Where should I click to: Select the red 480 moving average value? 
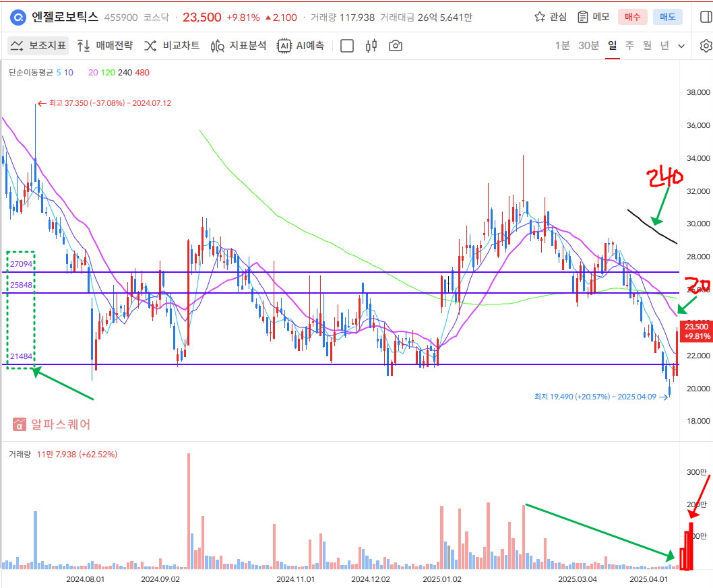click(142, 73)
